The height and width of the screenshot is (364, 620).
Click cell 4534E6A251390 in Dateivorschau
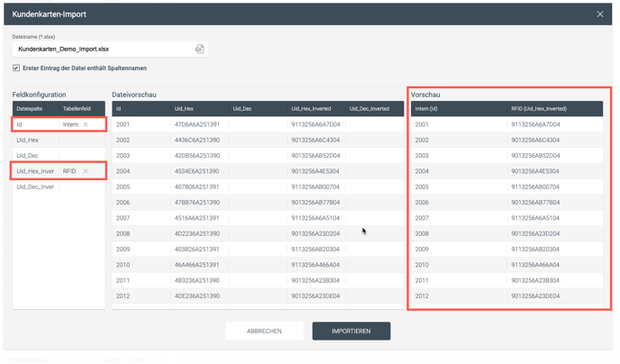pyautogui.click(x=197, y=171)
